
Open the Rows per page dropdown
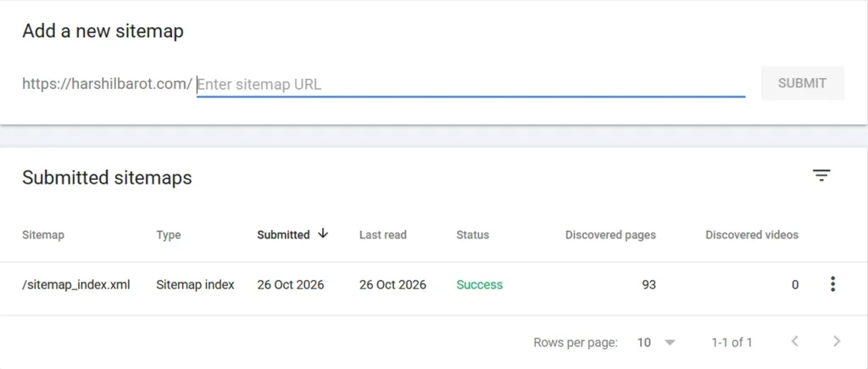(657, 343)
